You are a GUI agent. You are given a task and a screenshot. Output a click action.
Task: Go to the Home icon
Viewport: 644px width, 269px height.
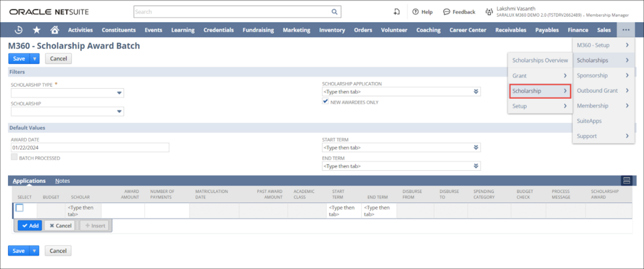point(55,30)
